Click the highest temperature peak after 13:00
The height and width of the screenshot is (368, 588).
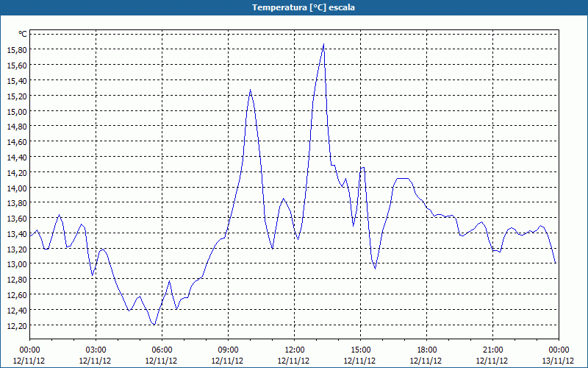(x=323, y=44)
